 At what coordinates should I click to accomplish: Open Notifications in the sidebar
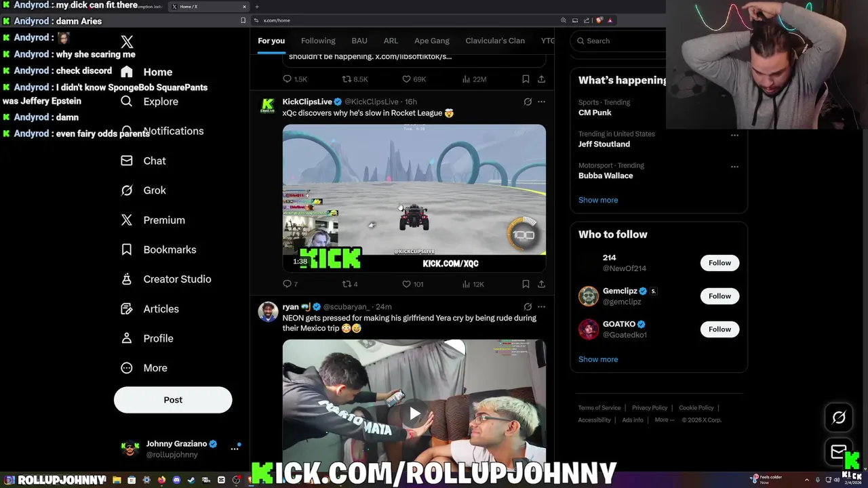point(161,131)
